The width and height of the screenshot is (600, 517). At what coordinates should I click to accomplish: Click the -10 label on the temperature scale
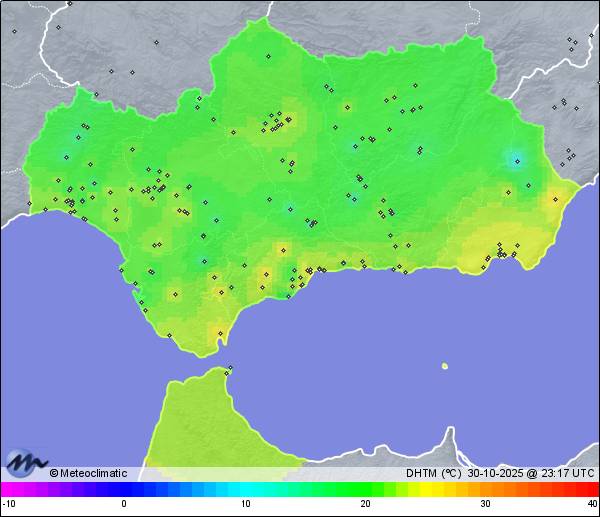click(x=9, y=504)
